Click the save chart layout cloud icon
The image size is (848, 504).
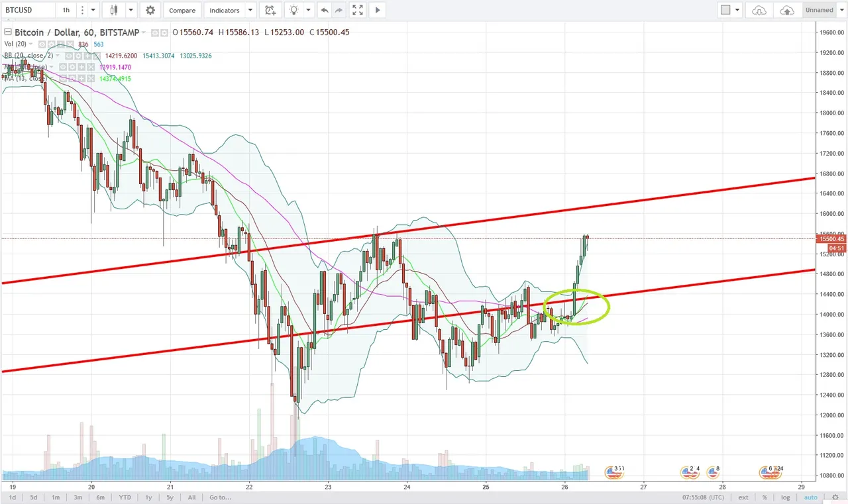tap(787, 10)
